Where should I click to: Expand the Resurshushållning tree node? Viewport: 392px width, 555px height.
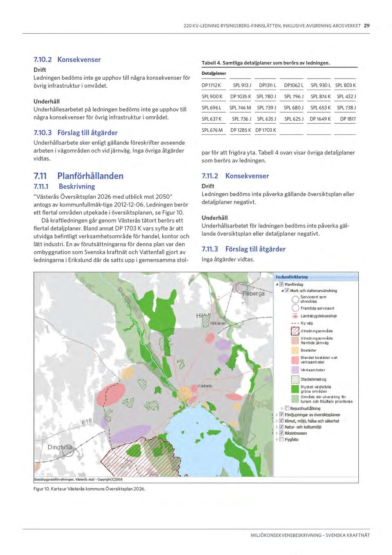click(283, 409)
